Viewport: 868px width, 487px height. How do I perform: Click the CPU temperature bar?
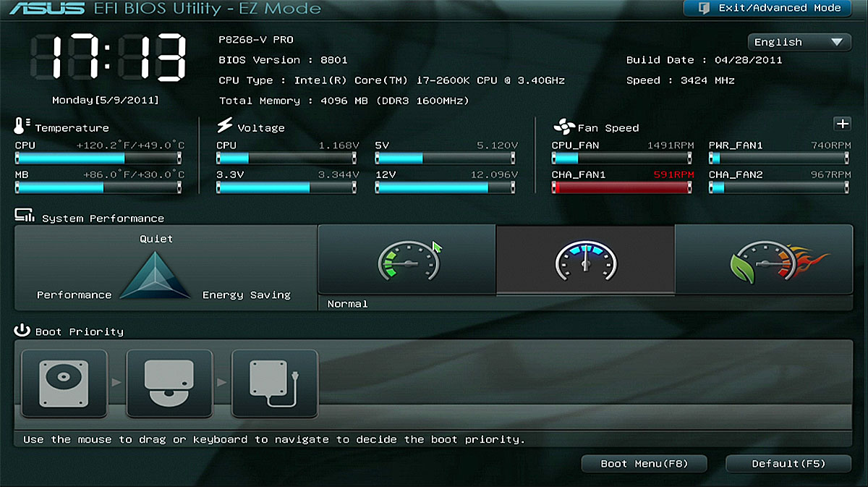point(98,158)
